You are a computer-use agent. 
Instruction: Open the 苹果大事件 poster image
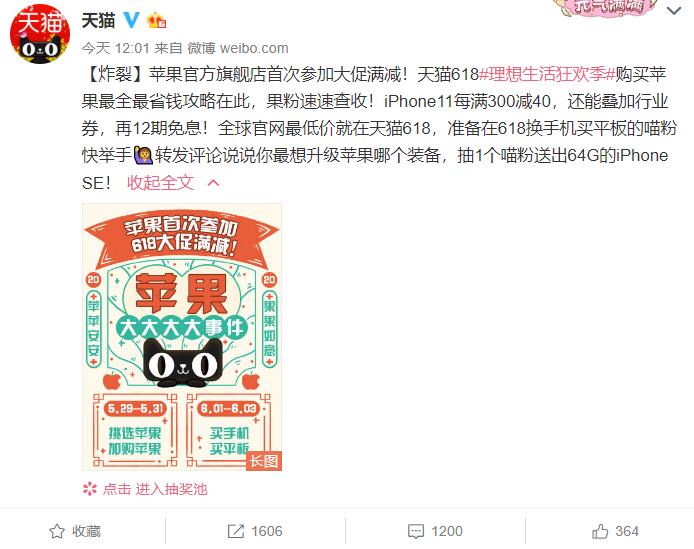point(182,336)
